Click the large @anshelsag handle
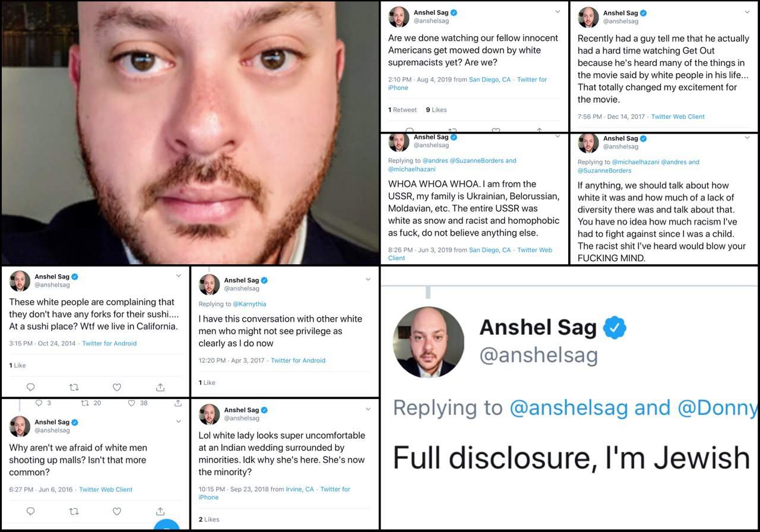This screenshot has width=760, height=532. tap(539, 355)
